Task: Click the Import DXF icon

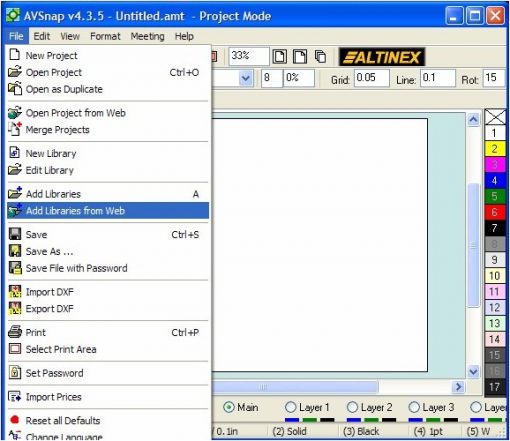Action: point(15,291)
